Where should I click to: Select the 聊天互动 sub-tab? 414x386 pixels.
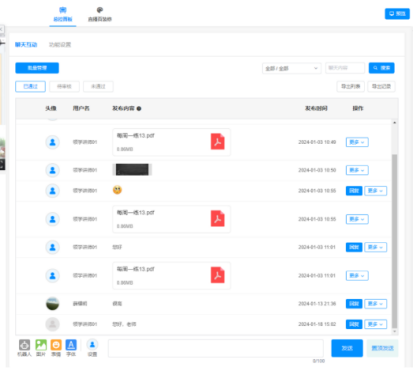(26, 45)
